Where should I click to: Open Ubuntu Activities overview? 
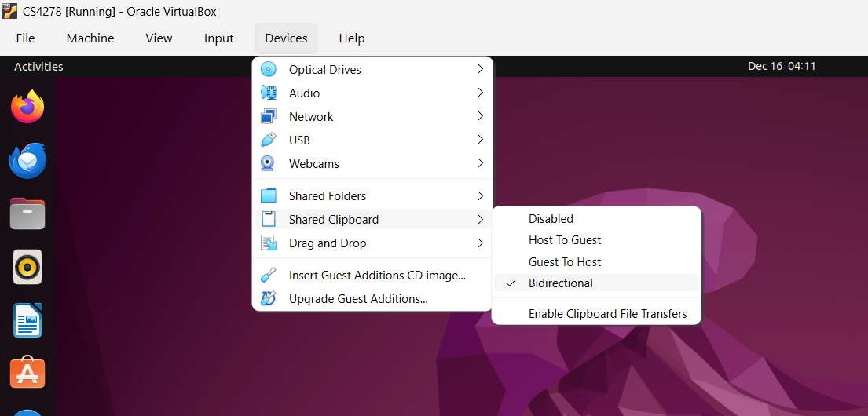tap(38, 67)
